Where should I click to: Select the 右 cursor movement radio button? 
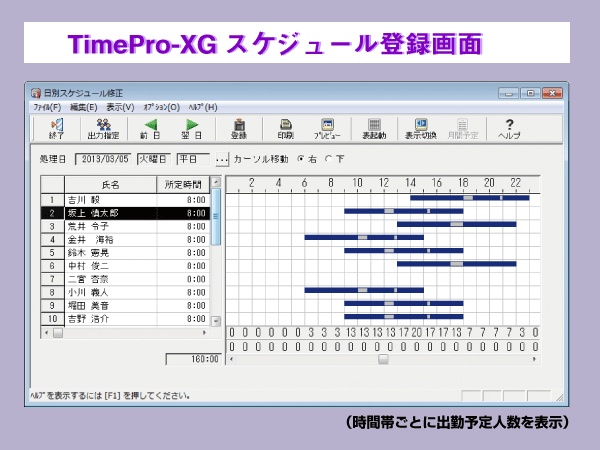tap(301, 159)
